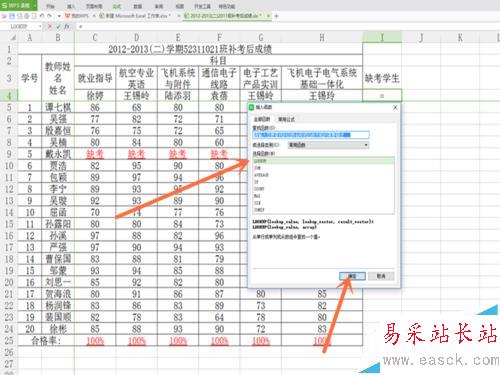500x375 pixels.
Task: Click the 取消 button in the dialog
Action: click(381, 276)
